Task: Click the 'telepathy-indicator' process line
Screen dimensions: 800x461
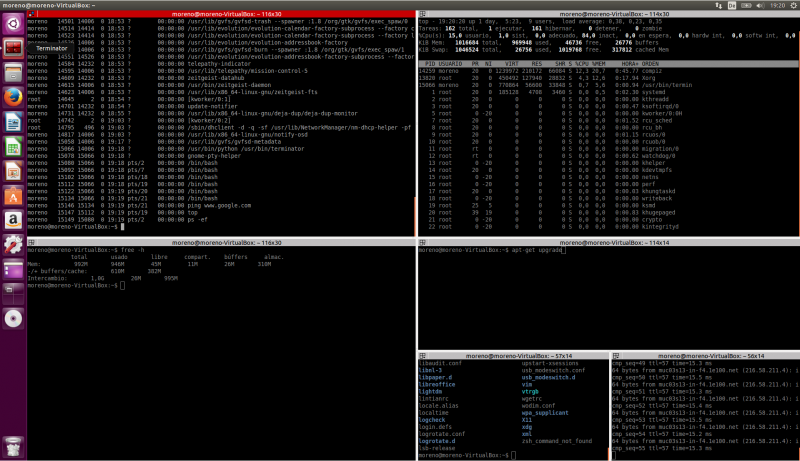Action: pos(139,64)
